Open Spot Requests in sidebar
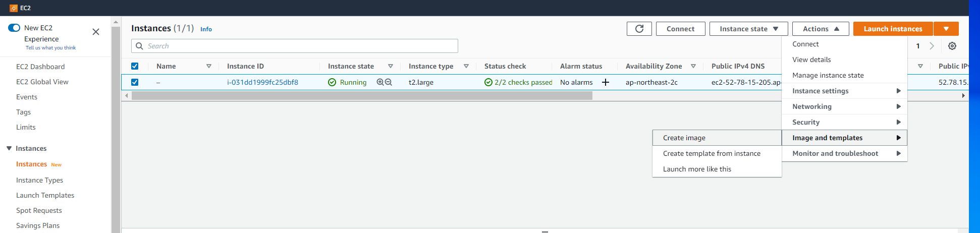 39,210
